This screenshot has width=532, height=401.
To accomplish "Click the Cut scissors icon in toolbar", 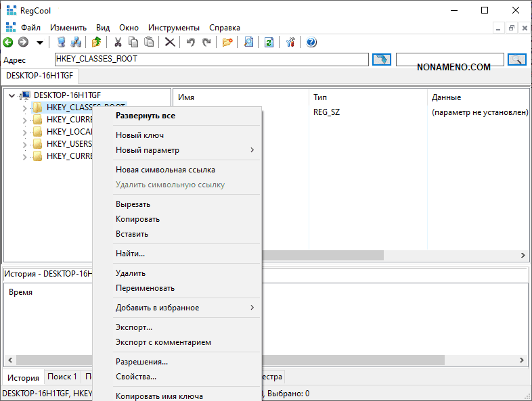I will point(118,42).
